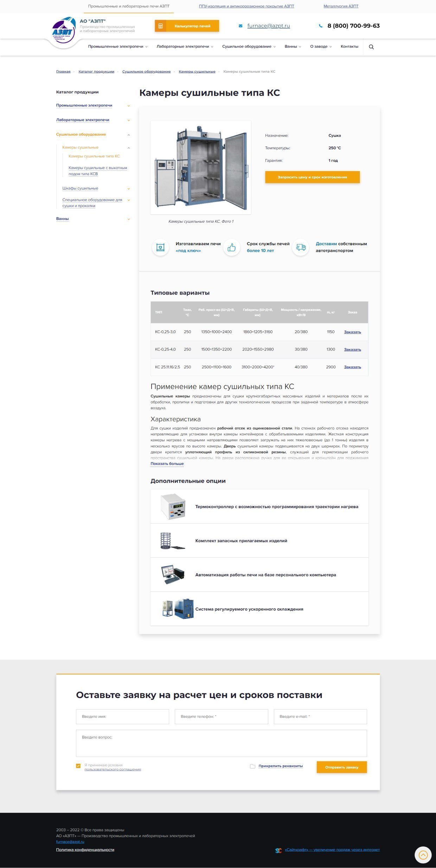
Task: Click the email envelope icon in header
Action: pyautogui.click(x=241, y=26)
